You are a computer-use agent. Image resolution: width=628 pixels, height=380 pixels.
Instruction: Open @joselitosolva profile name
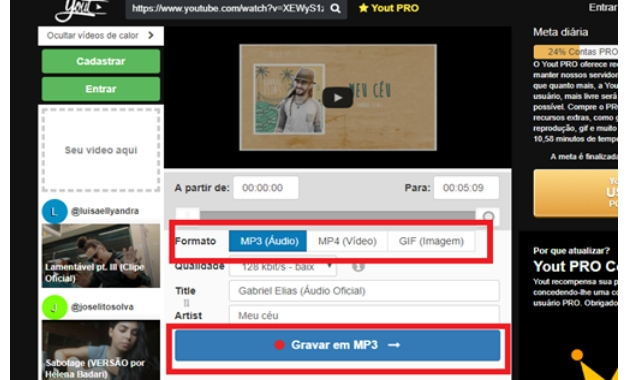[102, 307]
